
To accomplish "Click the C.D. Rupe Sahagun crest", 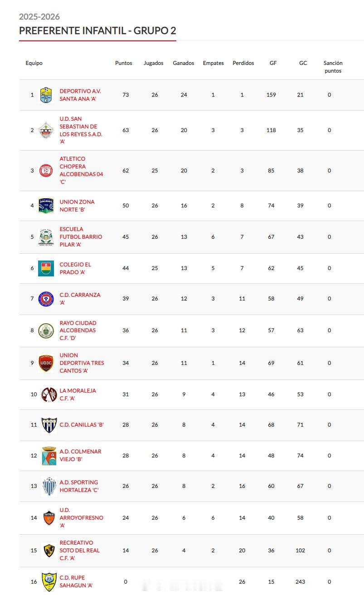I will pos(49,581).
